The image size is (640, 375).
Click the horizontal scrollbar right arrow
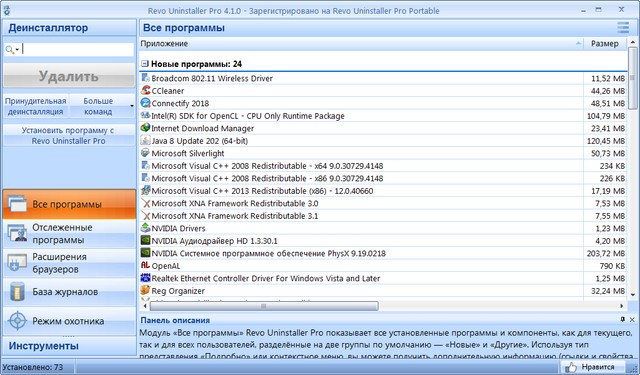(x=622, y=306)
